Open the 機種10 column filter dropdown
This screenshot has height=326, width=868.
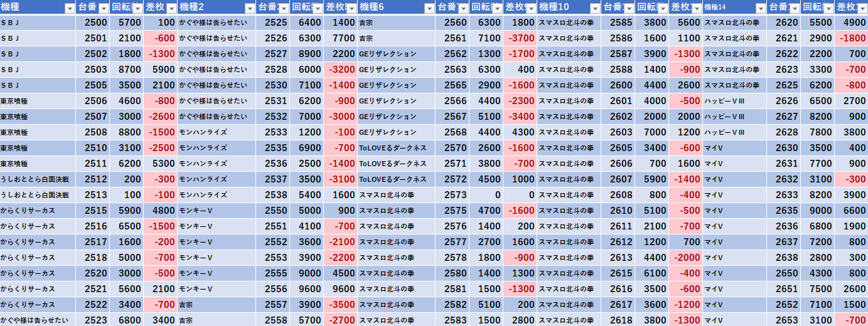pyautogui.click(x=595, y=8)
